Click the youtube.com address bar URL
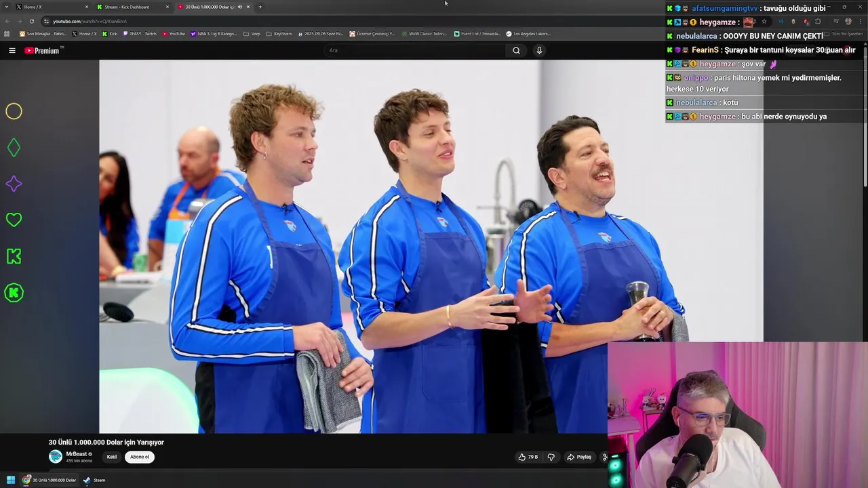Screen dimensions: 868x488 [90, 21]
